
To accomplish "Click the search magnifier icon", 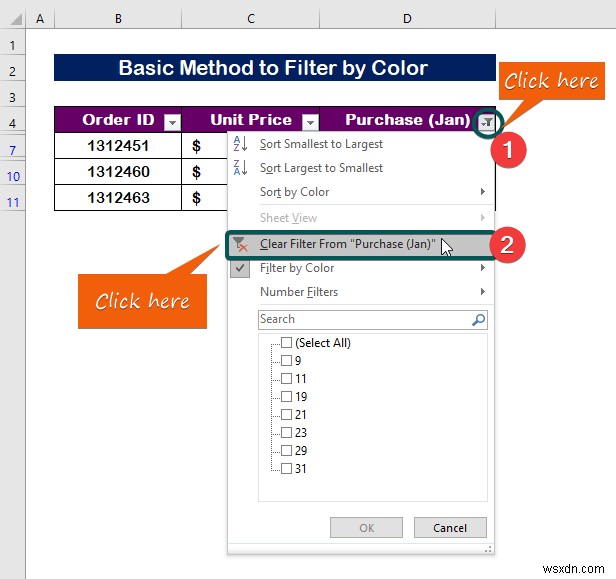I will (478, 320).
